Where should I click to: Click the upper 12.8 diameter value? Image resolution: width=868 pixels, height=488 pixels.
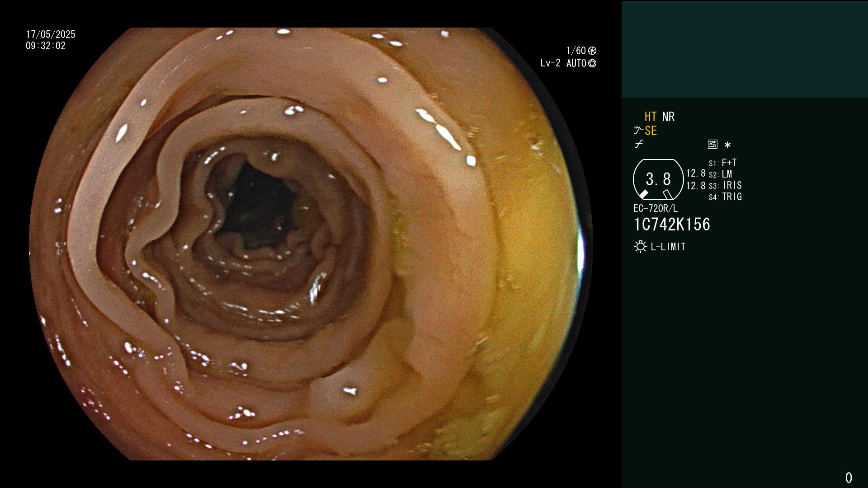pyautogui.click(x=696, y=173)
